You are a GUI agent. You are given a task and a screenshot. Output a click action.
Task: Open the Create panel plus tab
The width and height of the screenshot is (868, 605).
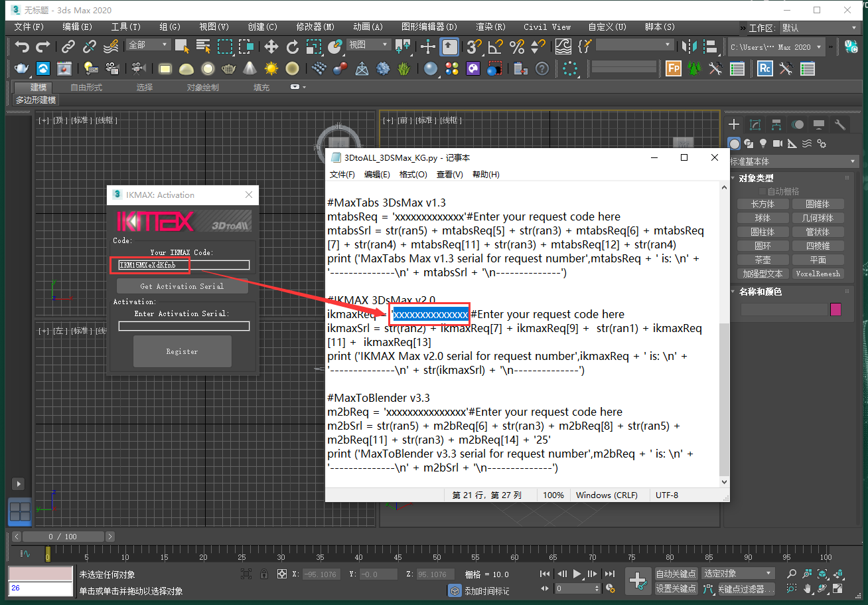click(734, 124)
